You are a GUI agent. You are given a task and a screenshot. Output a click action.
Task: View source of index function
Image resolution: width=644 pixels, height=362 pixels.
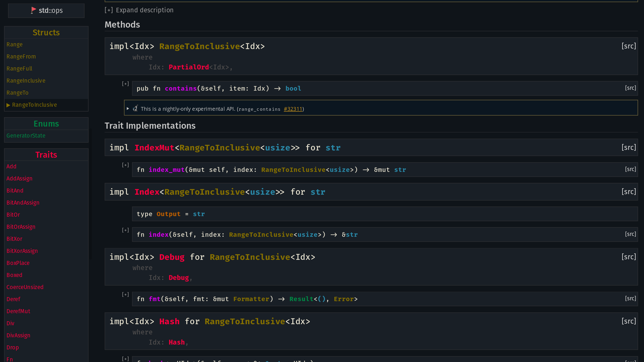tap(631, 234)
